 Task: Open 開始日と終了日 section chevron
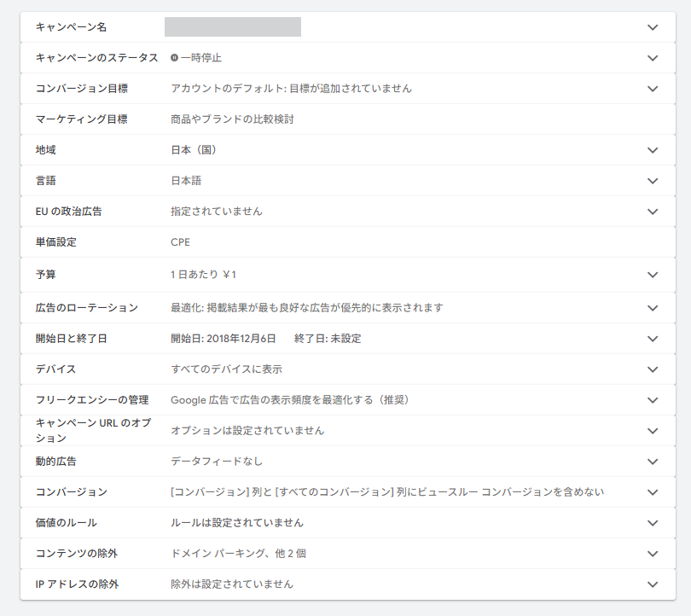[x=653, y=339]
